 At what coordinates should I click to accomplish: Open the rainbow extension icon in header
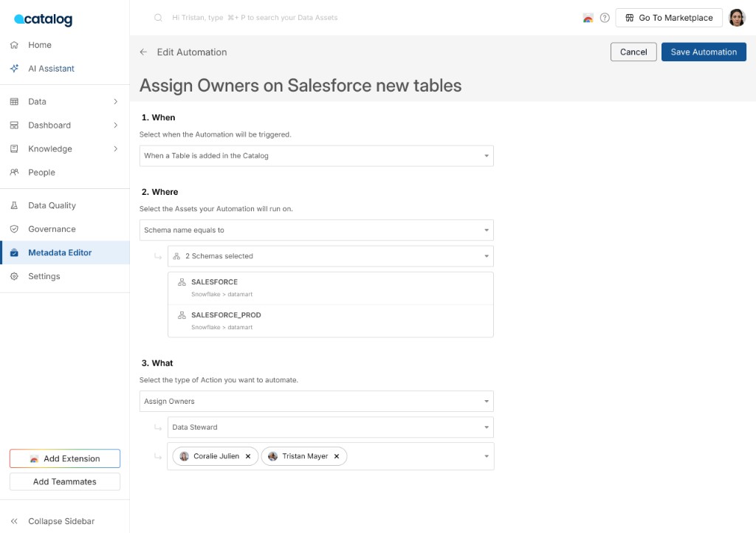point(588,18)
